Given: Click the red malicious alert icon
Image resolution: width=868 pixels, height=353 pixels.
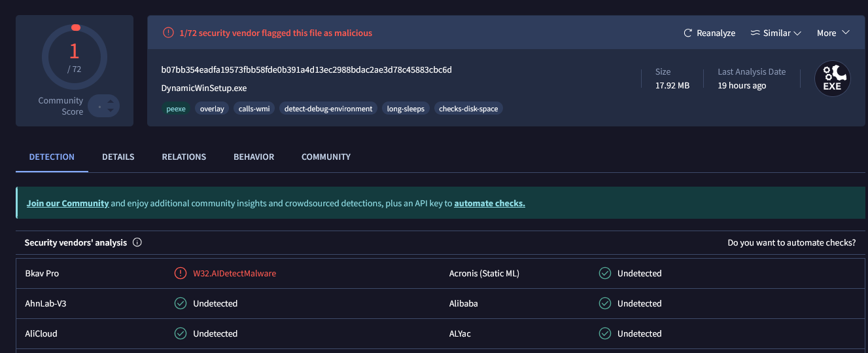Looking at the screenshot, I should pos(168,33).
